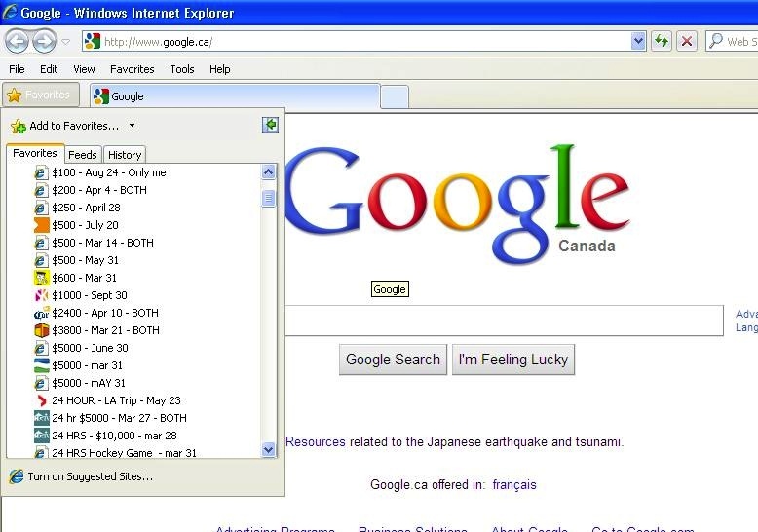Open the Tools menu
Screen dimensions: 758x532
181,69
